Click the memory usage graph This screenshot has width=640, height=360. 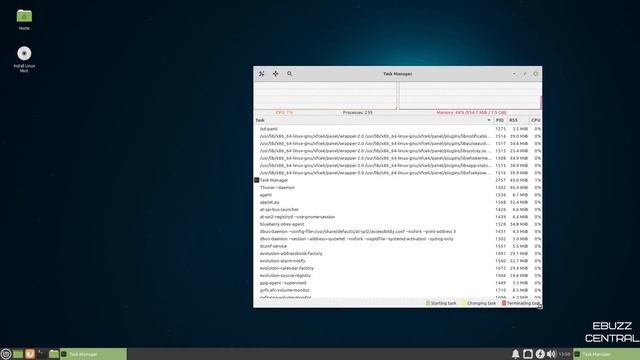click(470, 96)
